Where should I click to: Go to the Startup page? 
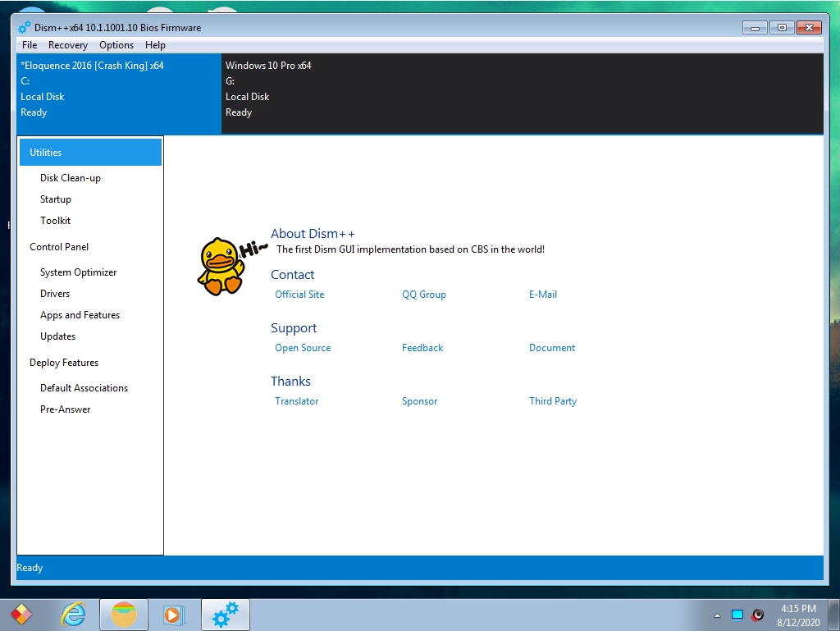(56, 199)
